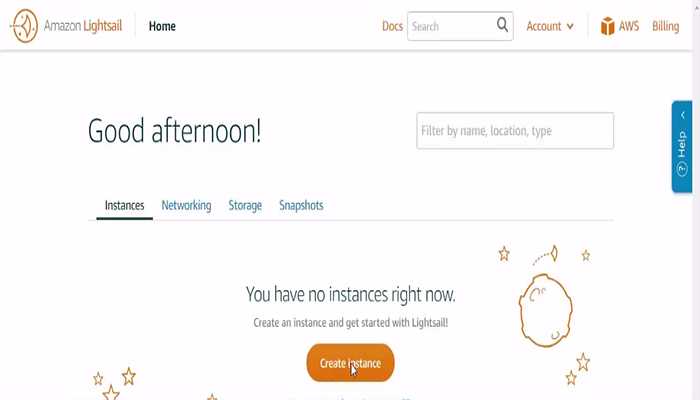Image resolution: width=700 pixels, height=400 pixels.
Task: Expand the Help side panel chevron
Action: tap(683, 115)
